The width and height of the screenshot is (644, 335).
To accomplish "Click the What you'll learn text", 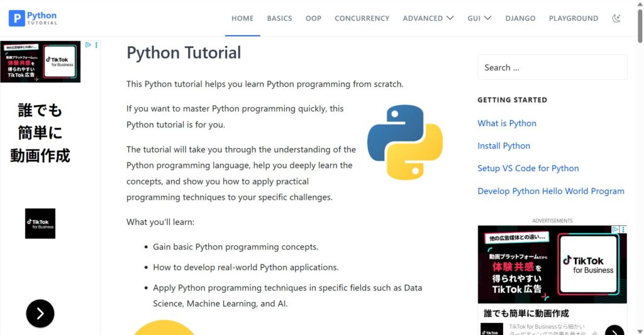I will pyautogui.click(x=160, y=222).
